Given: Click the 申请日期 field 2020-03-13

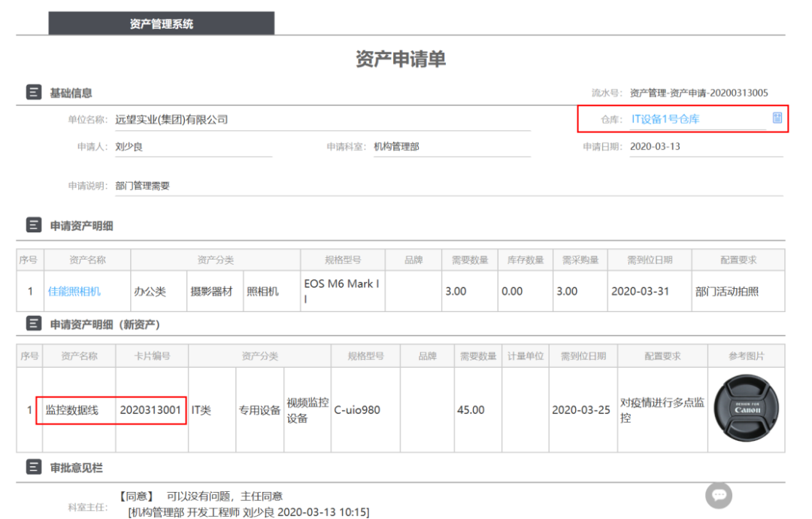Looking at the screenshot, I should [x=655, y=147].
